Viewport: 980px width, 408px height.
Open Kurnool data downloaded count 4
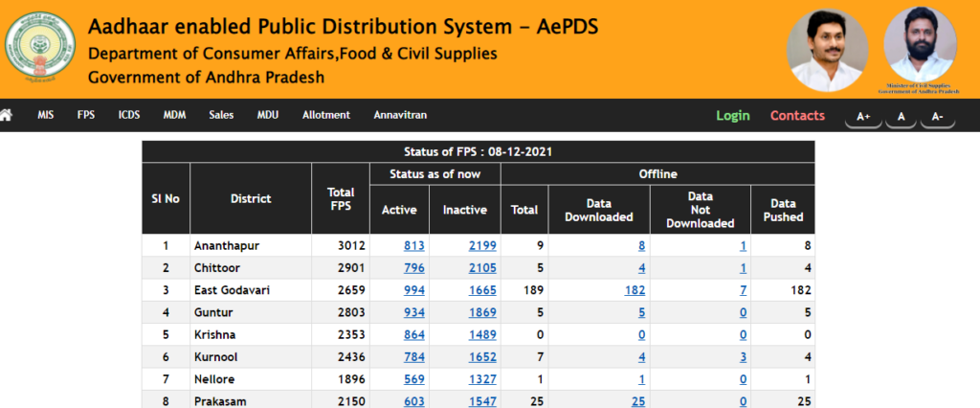tap(642, 357)
